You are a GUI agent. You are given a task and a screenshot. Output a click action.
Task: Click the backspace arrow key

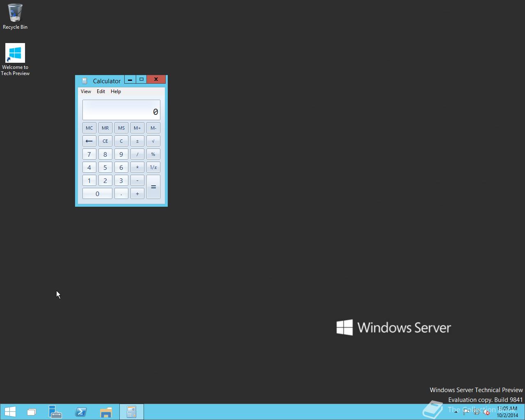89,141
